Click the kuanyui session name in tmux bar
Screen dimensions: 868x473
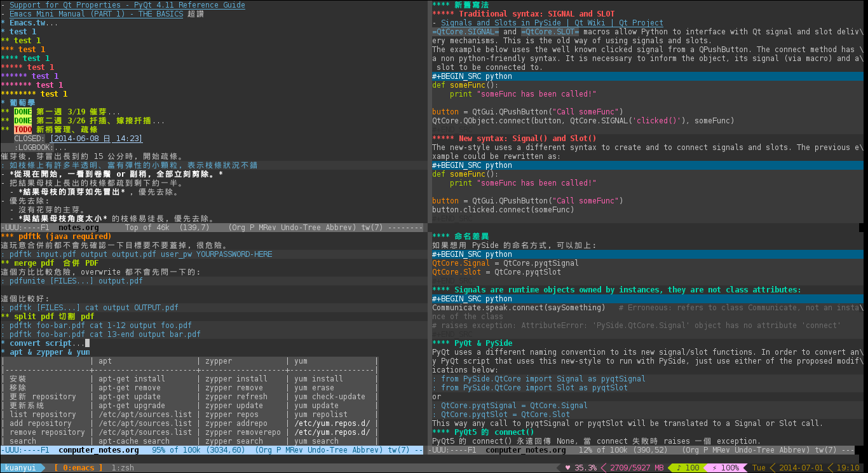click(x=20, y=468)
